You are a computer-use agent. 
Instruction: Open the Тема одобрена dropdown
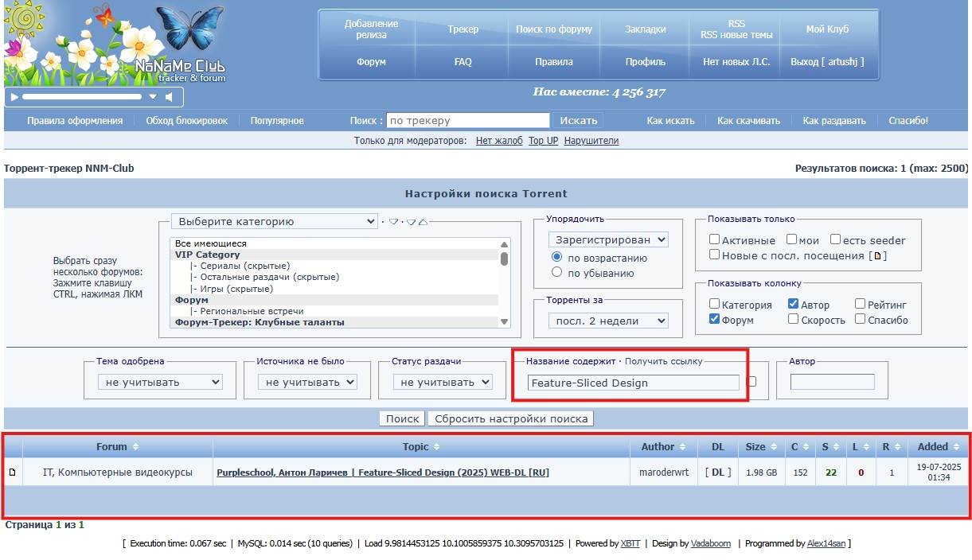[160, 382]
